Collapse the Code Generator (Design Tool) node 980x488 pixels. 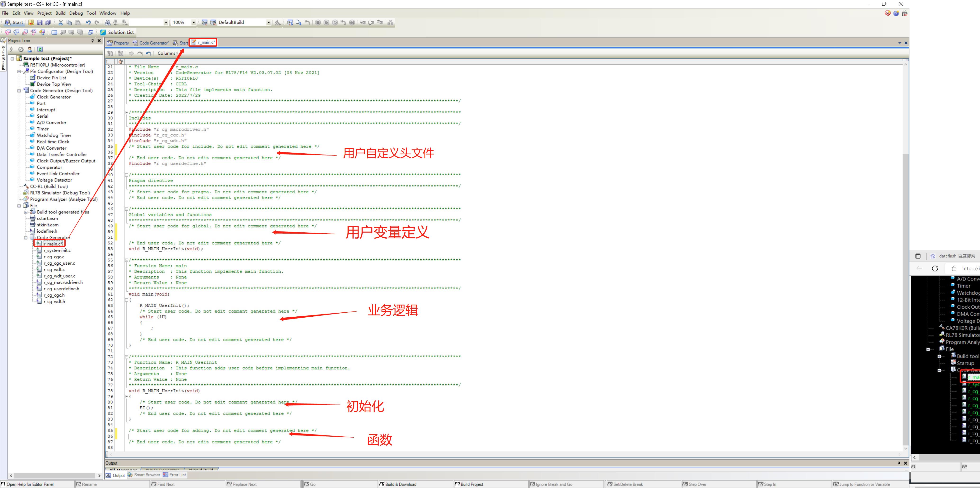19,91
